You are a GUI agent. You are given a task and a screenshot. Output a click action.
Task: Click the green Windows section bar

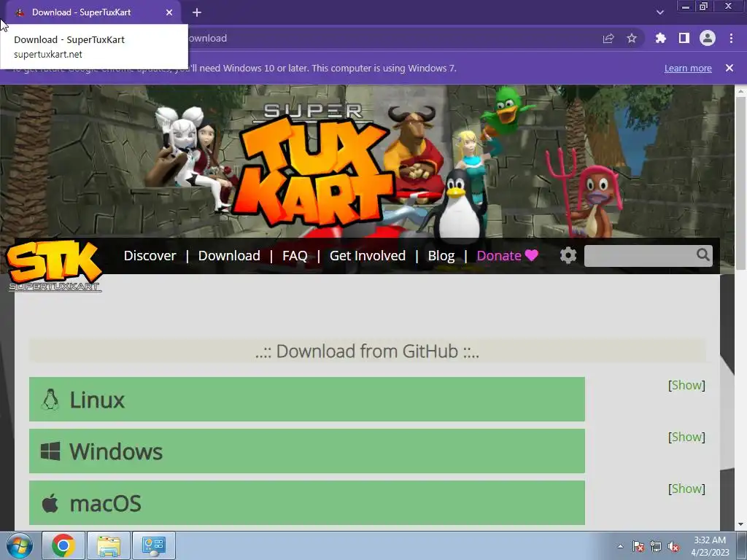[307, 451]
